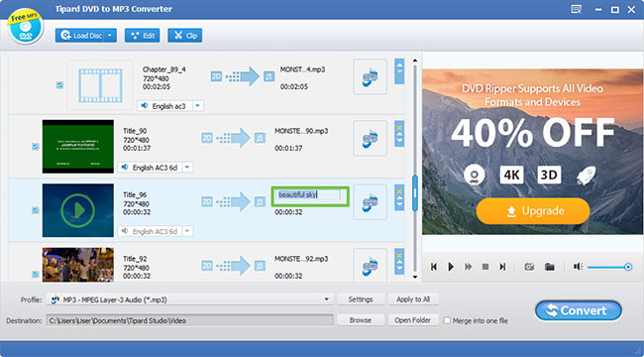This screenshot has height=357, width=644.
Task: Play the Title_96 thumbnail preview
Action: [x=78, y=210]
